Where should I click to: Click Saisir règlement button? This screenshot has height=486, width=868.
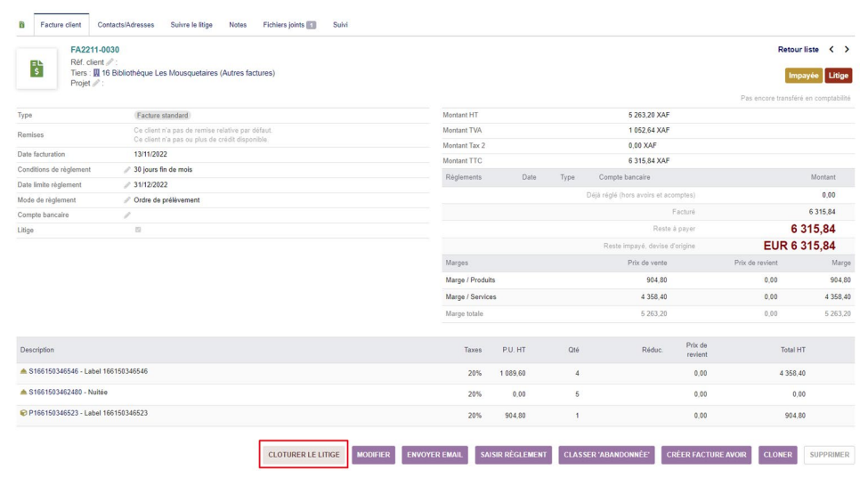point(513,455)
